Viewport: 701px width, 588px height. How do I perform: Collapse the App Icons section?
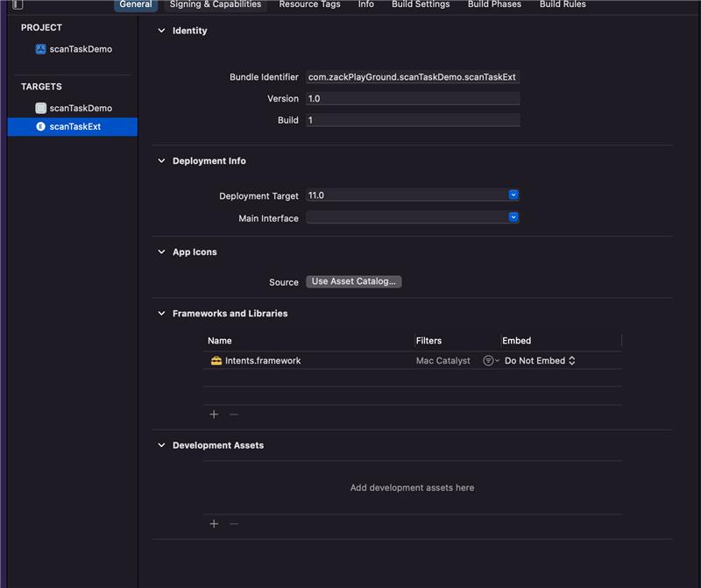(x=161, y=251)
